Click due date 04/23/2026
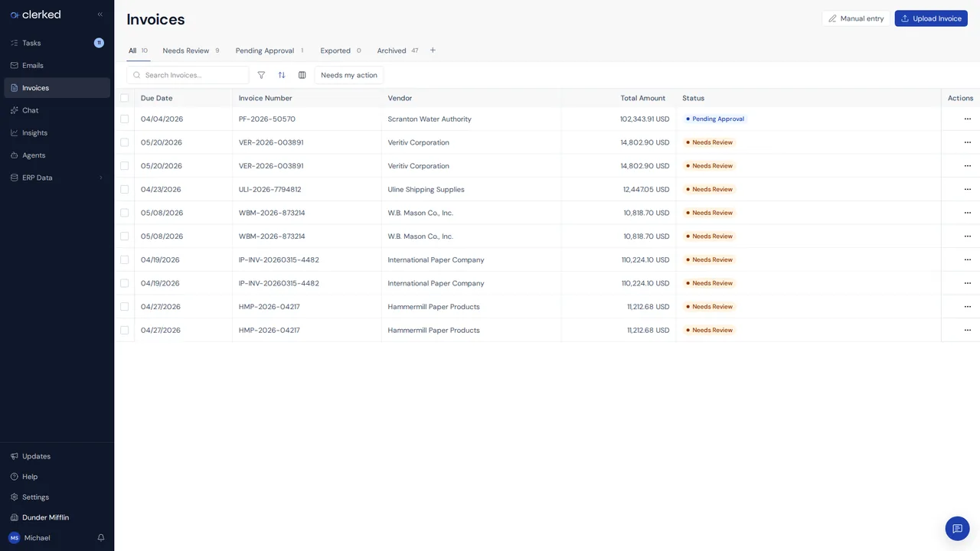This screenshot has width=980, height=551. pos(161,189)
